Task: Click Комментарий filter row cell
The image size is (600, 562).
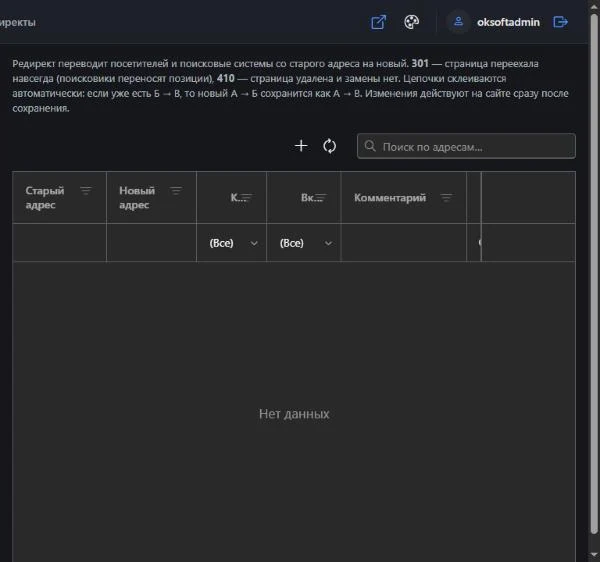Action: coord(404,243)
